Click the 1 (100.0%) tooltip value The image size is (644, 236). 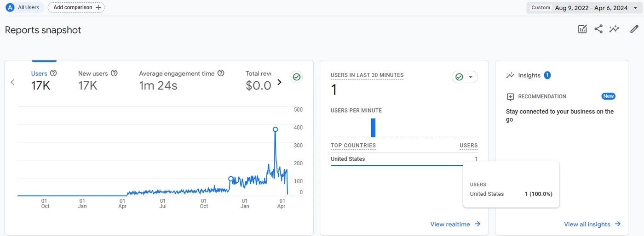pyautogui.click(x=539, y=194)
